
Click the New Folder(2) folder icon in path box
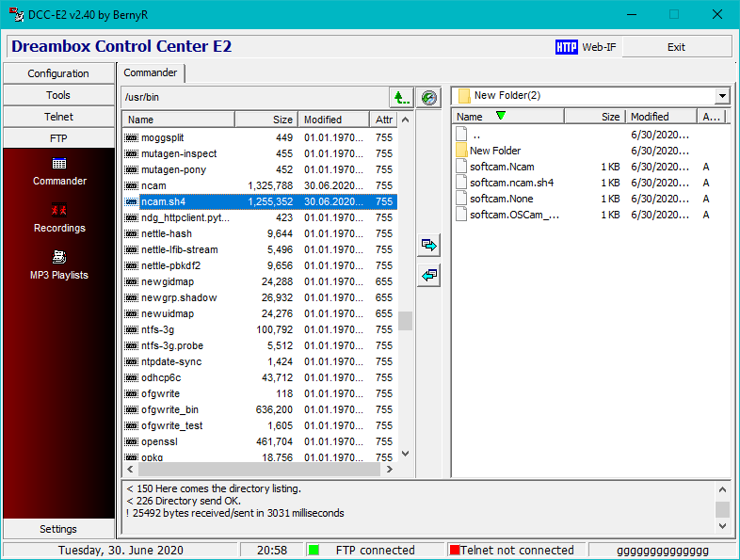[x=464, y=96]
